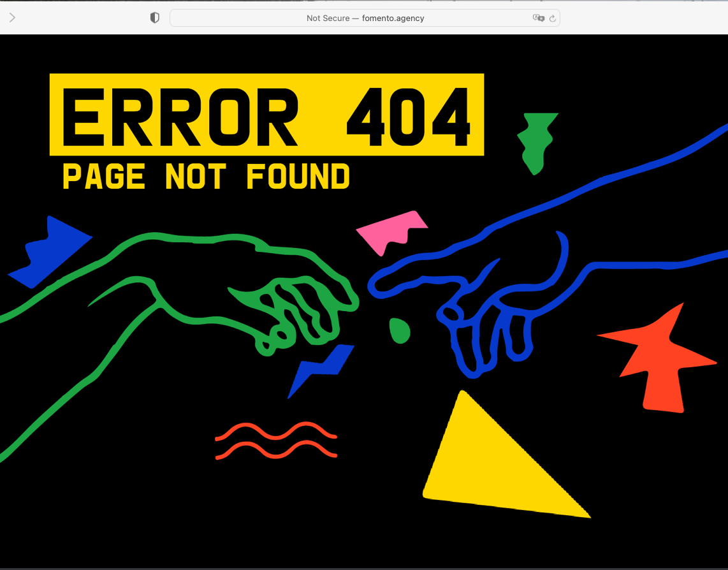
Task: Click the 'PAGE NOT FOUND' text
Action: coord(206,176)
